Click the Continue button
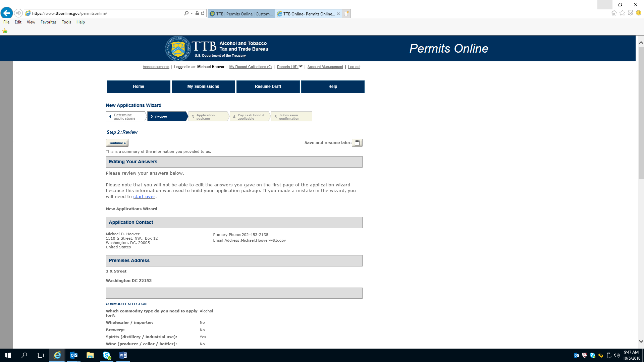Screen dimensions: 644x362 (x=117, y=143)
